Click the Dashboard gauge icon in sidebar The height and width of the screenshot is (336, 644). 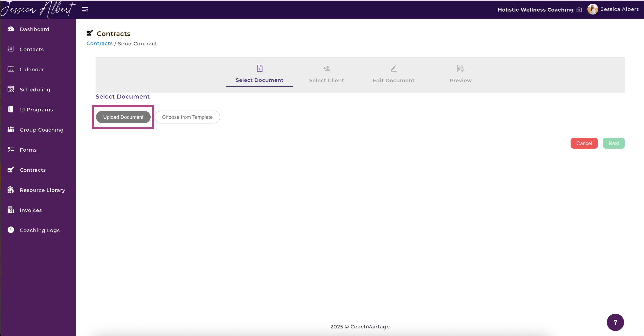click(x=11, y=29)
